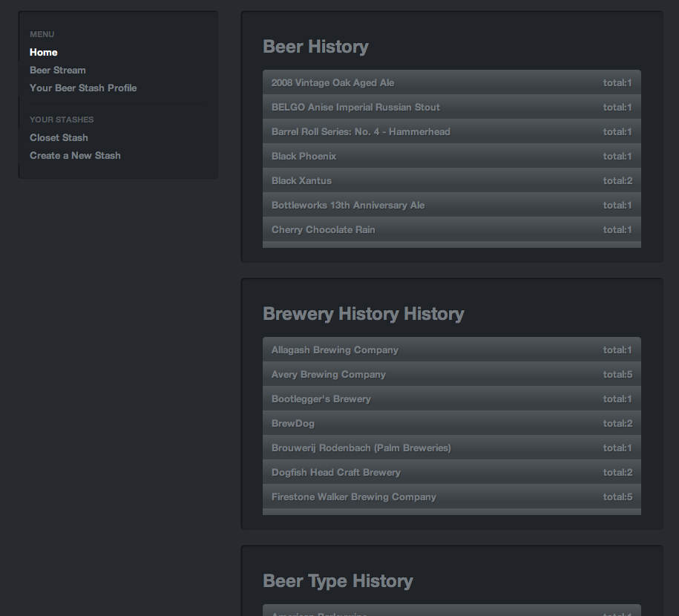679x616 pixels.
Task: Choose the BrewDog brewery row
Action: [452, 423]
